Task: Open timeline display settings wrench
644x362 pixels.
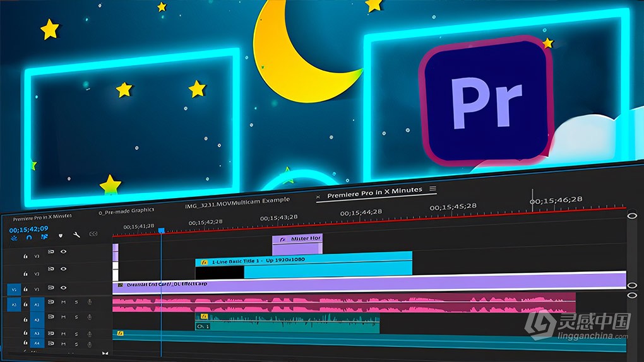Action: point(76,235)
